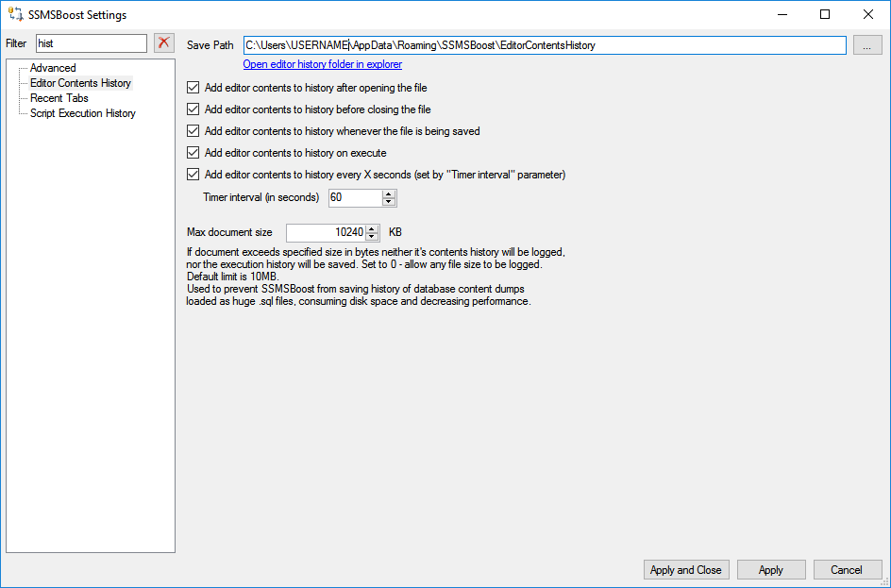Screen dimensions: 891x588
Task: Click the SSMSBoost Settings title bar icon
Action: click(15, 14)
